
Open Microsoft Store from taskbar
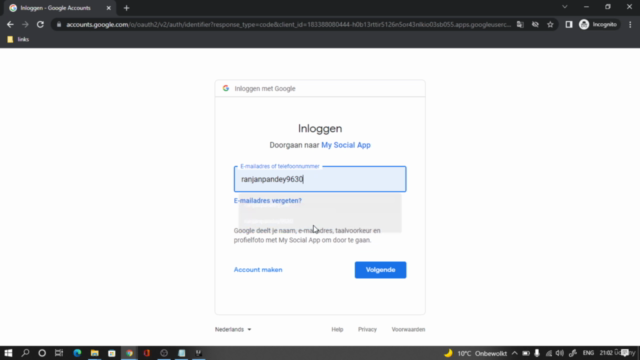tap(112, 353)
